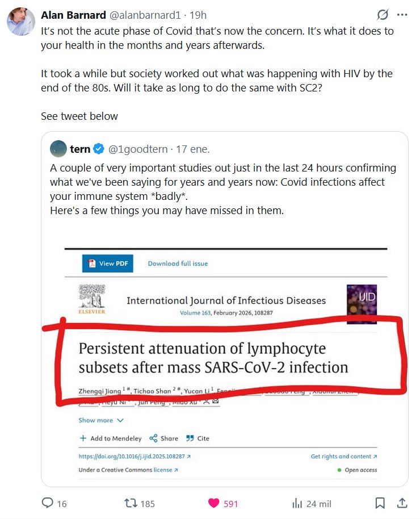The image size is (420, 519).
Task: Toggle the pink like heart
Action: (213, 503)
